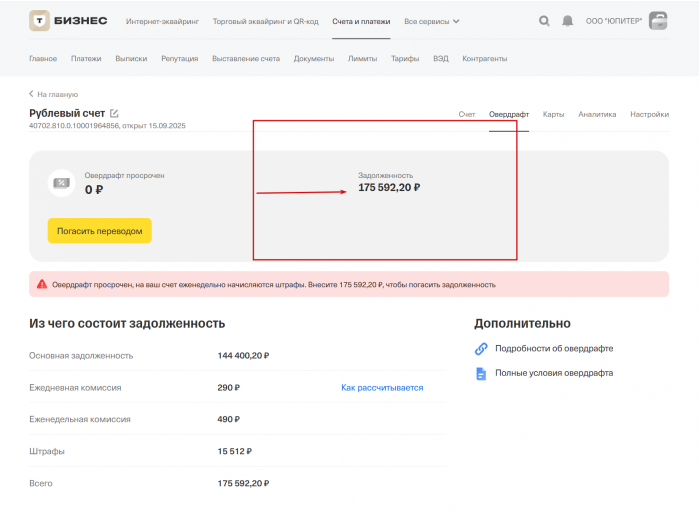Switch to the Карты tab
The height and width of the screenshot is (512, 699).
[x=553, y=114]
